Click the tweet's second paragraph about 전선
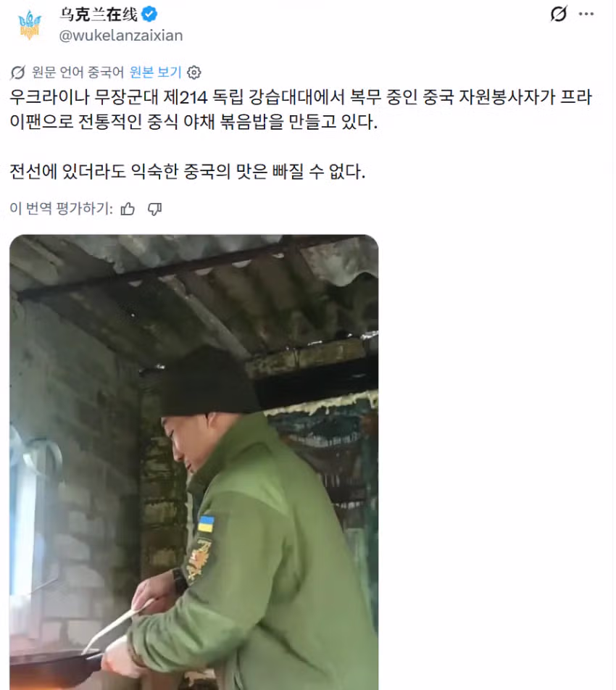Screen dimensions: 616x690 pos(188,172)
